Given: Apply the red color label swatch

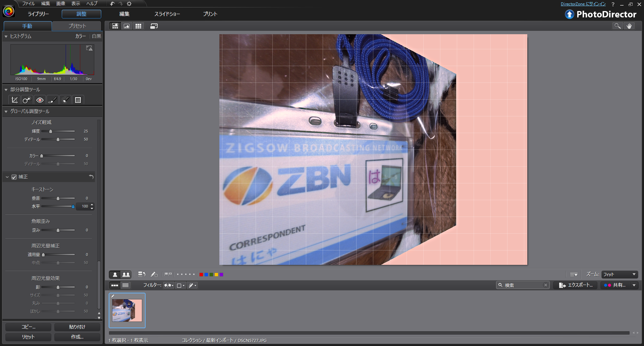Looking at the screenshot, I should pos(201,275).
